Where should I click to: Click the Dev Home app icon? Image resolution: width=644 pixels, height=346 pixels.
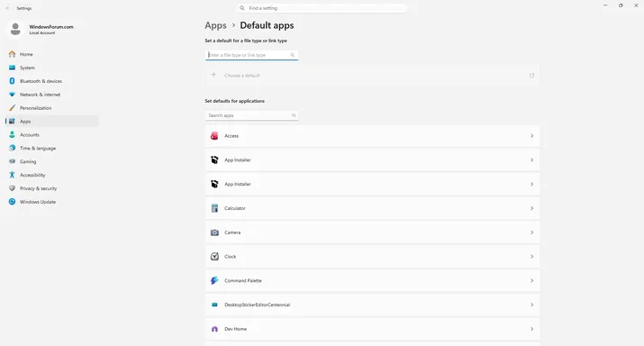(214, 329)
